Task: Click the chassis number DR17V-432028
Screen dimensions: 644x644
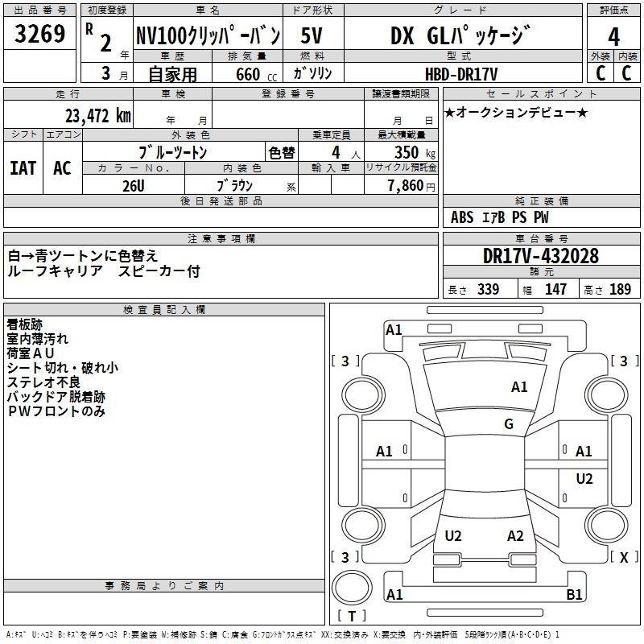Action: (x=540, y=255)
